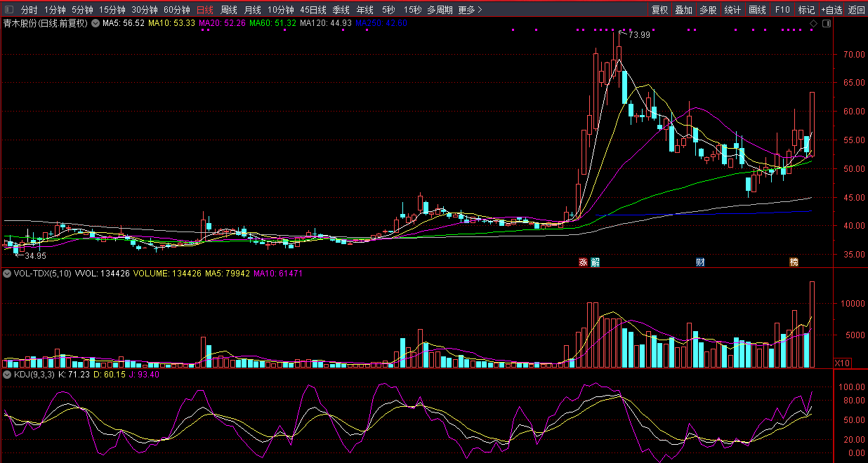Screen dimensions: 868x463
Task: Click the diamond icon above price axis
Action: tap(813, 24)
